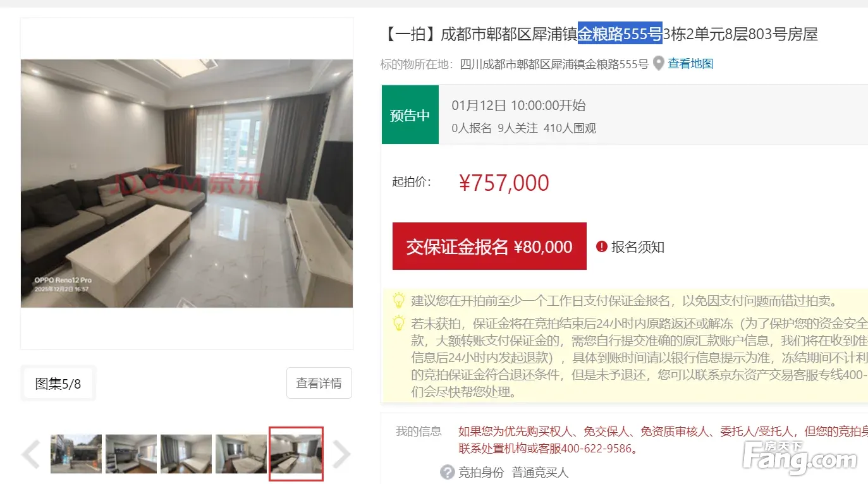Click the 交保证金报名 ¥80,000 button
Image resolution: width=868 pixels, height=484 pixels.
(489, 246)
